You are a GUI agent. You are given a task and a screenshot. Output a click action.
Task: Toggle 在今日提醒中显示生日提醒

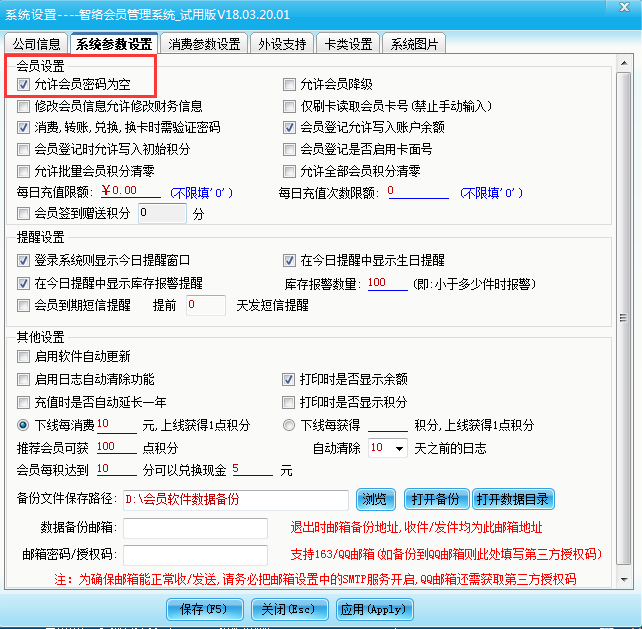289,260
